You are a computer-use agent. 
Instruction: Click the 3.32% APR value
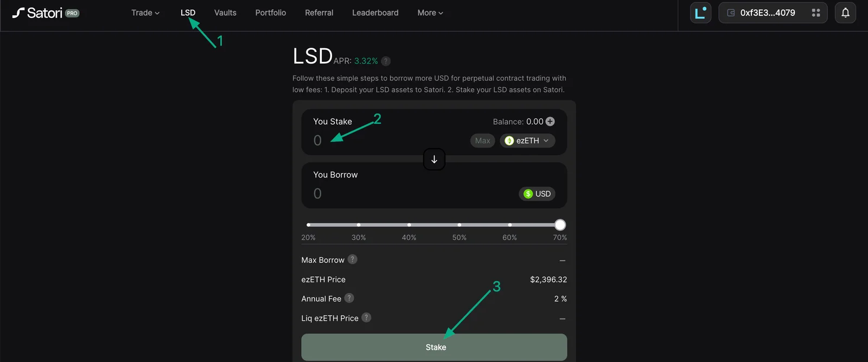(x=366, y=61)
